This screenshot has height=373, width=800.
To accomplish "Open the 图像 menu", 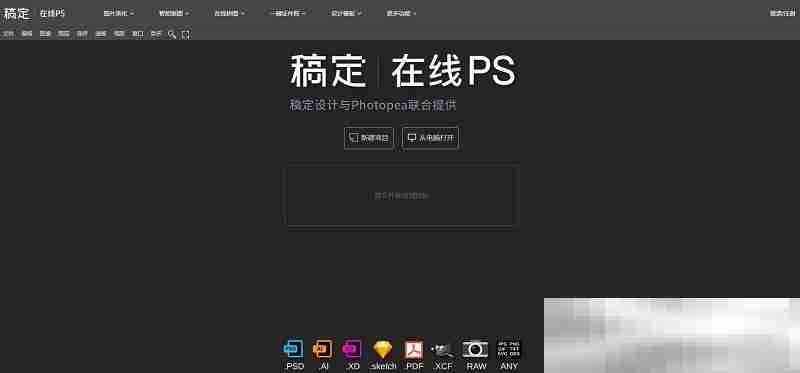I will coord(45,34).
